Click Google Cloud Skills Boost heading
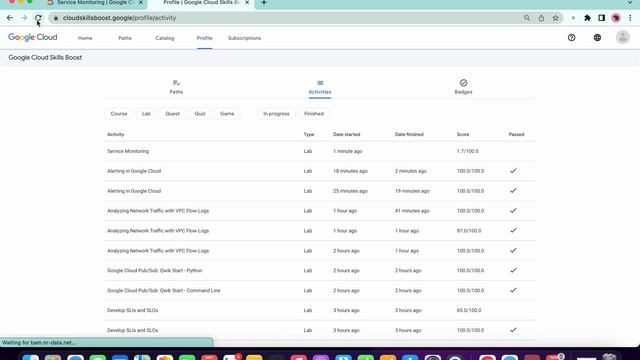The height and width of the screenshot is (360, 640). click(x=45, y=58)
